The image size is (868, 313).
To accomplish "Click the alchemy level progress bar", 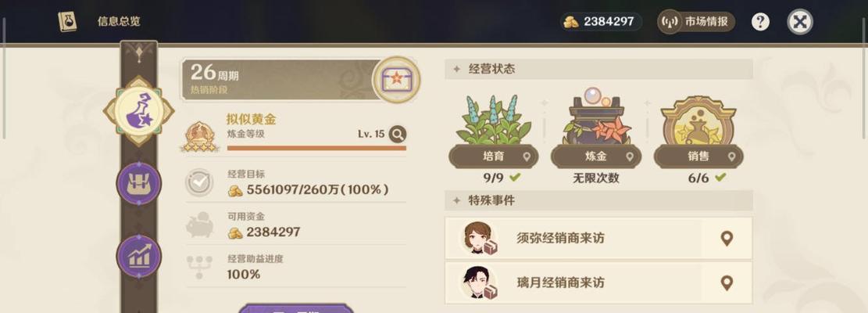I will pyautogui.click(x=316, y=148).
